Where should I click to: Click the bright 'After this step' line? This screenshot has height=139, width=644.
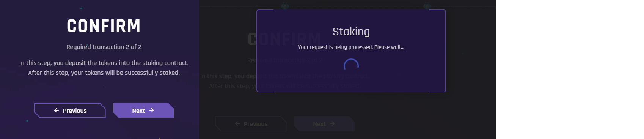click(104, 73)
